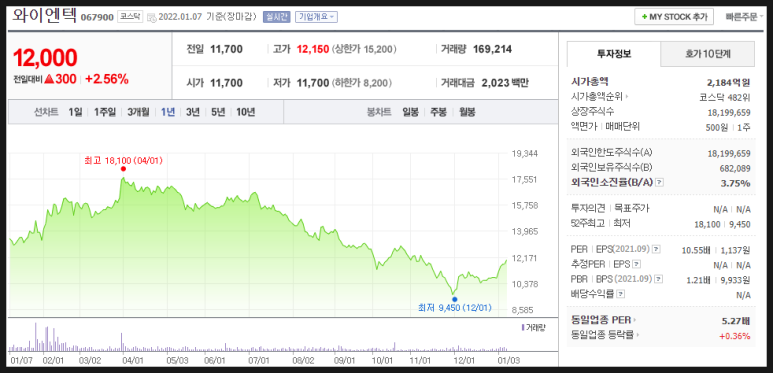The height and width of the screenshot is (373, 773).
Task: Click the 목표주가 label
Action: (x=631, y=208)
